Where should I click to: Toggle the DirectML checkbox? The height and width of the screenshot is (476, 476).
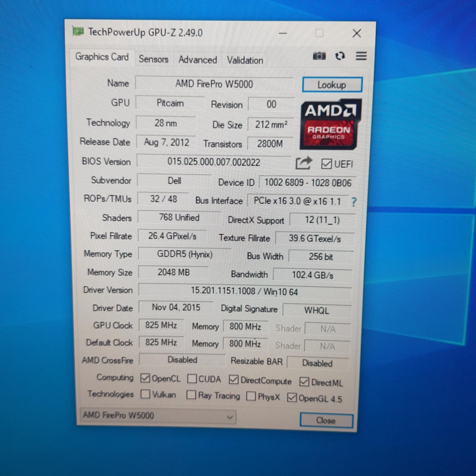[x=304, y=382]
